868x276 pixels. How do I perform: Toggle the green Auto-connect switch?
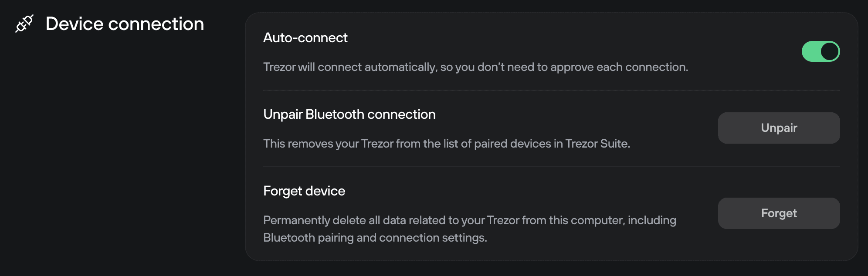821,51
